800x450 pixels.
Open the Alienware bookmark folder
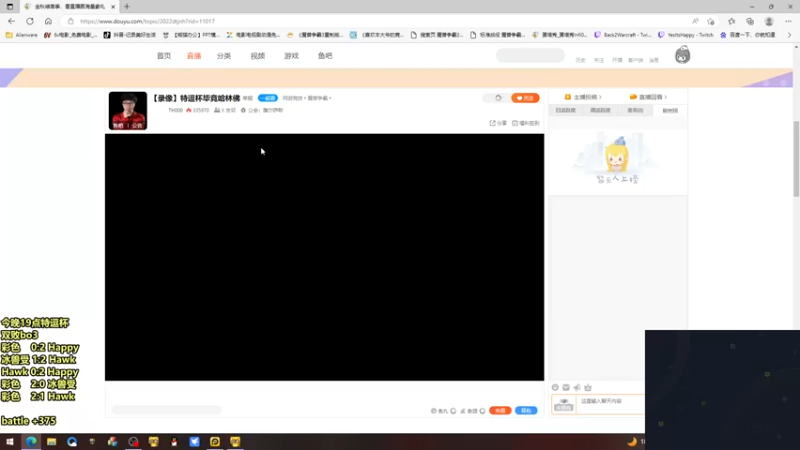pos(21,35)
